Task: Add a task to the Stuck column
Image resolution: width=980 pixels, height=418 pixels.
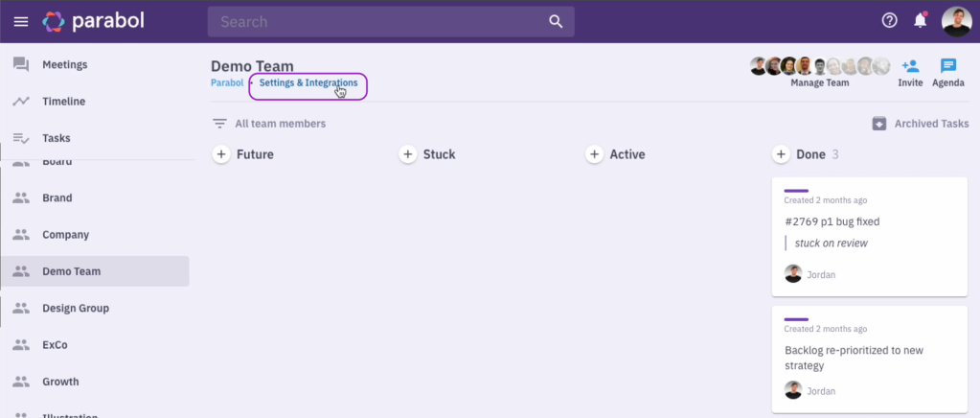Action: click(407, 154)
